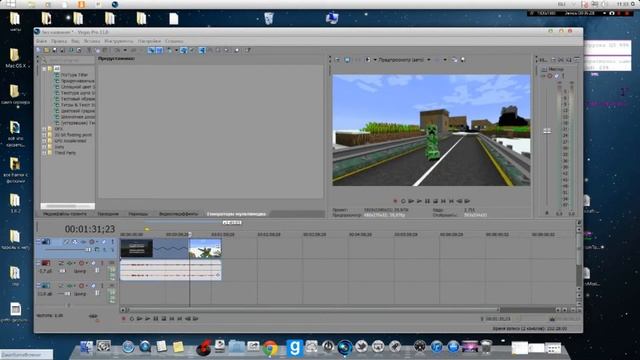640x360 pixels.
Task: Expand the Third Party folder
Action: tap(44, 153)
